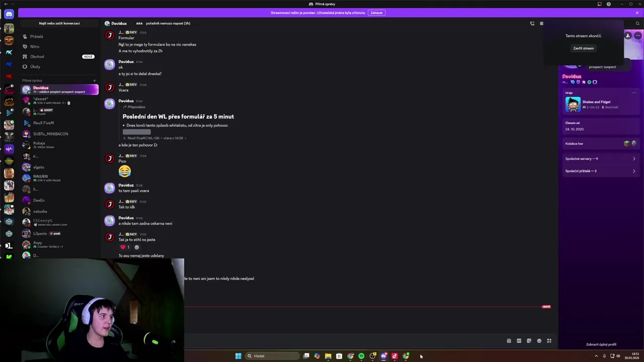Click Davidus name in the chat header

click(119, 23)
